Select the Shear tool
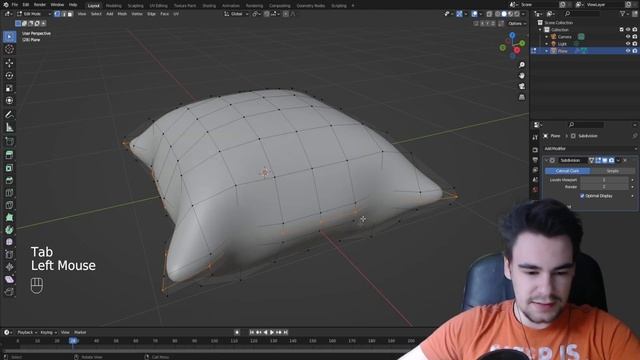The height and width of the screenshot is (360, 640). (x=9, y=279)
